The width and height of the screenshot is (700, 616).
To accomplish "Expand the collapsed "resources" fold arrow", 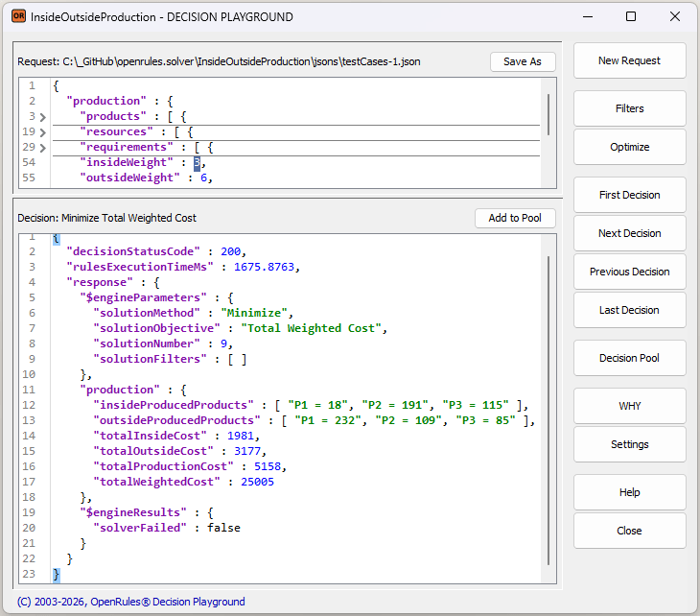I will tap(42, 132).
